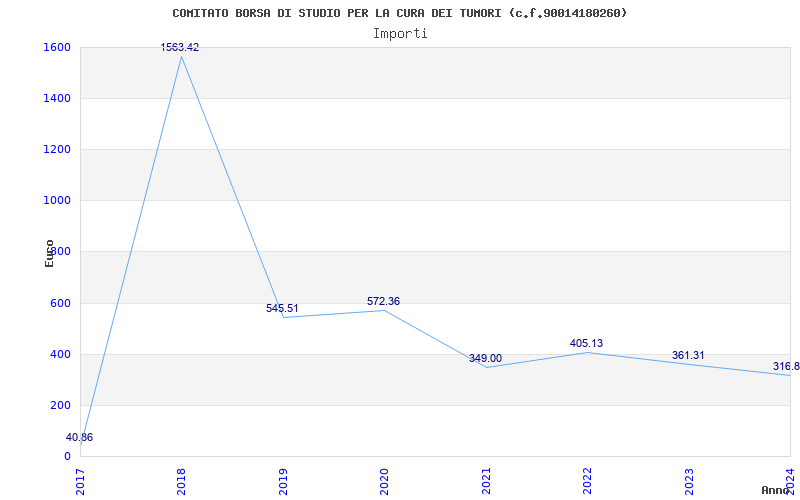This screenshot has height=500, width=800.
Task: Click the 361.31 data label
Action: coord(688,355)
